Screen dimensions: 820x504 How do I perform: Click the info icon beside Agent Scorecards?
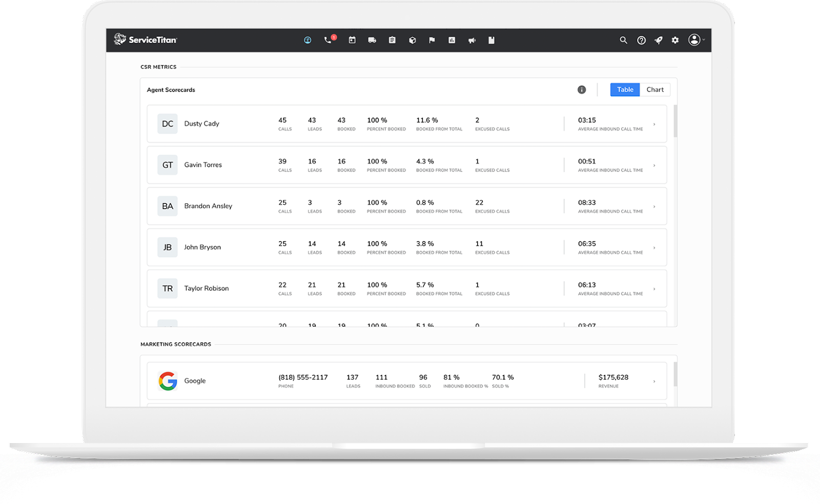582,89
